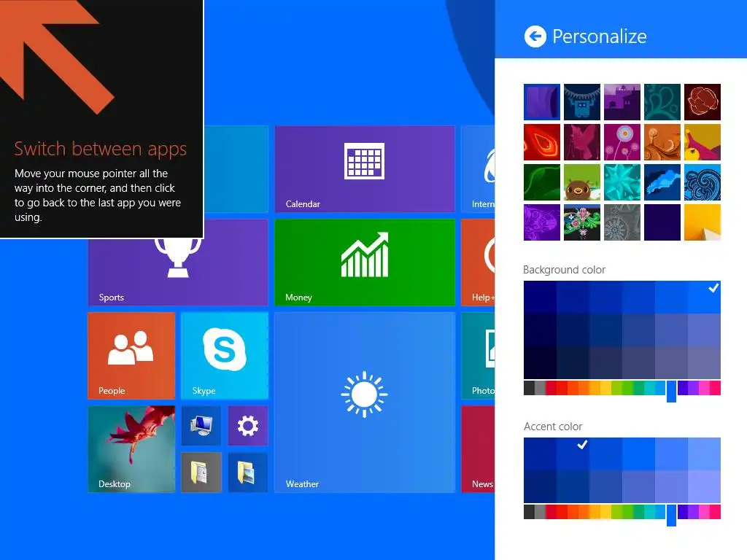Image resolution: width=747 pixels, height=560 pixels.
Task: Launch the Skype tile
Action: tap(225, 355)
